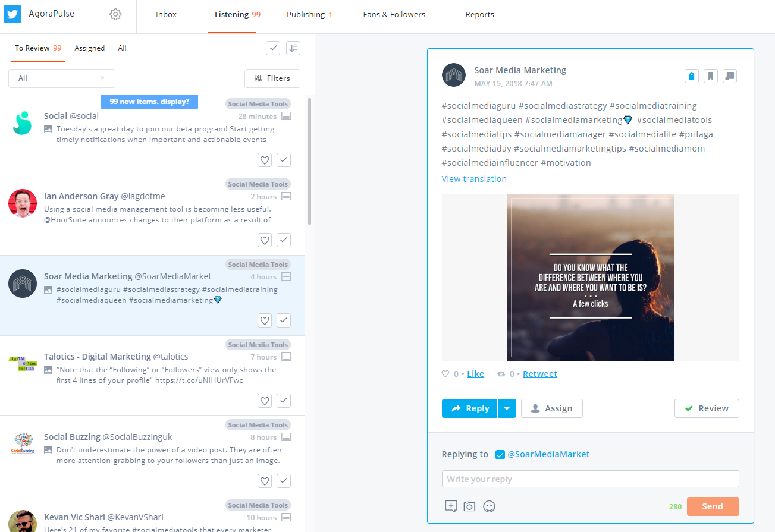
Task: Insert a saved reply via speech-plus icon
Action: 451,506
